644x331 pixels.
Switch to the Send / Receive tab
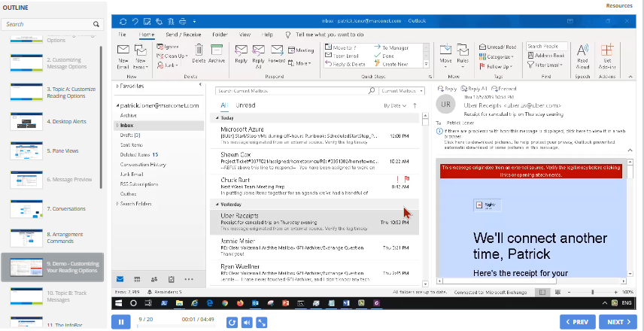[x=183, y=35]
